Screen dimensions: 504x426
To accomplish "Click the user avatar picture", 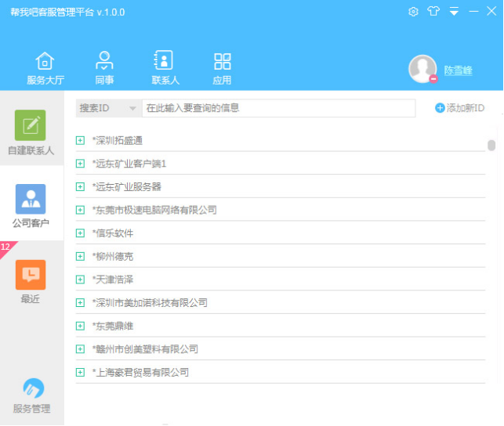I will 422,69.
